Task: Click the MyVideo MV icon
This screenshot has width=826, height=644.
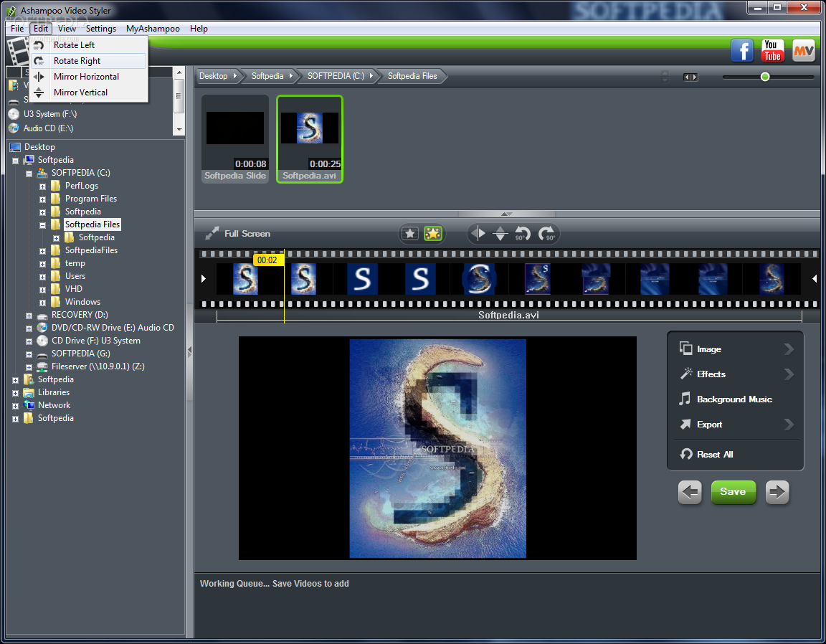Action: click(x=803, y=51)
